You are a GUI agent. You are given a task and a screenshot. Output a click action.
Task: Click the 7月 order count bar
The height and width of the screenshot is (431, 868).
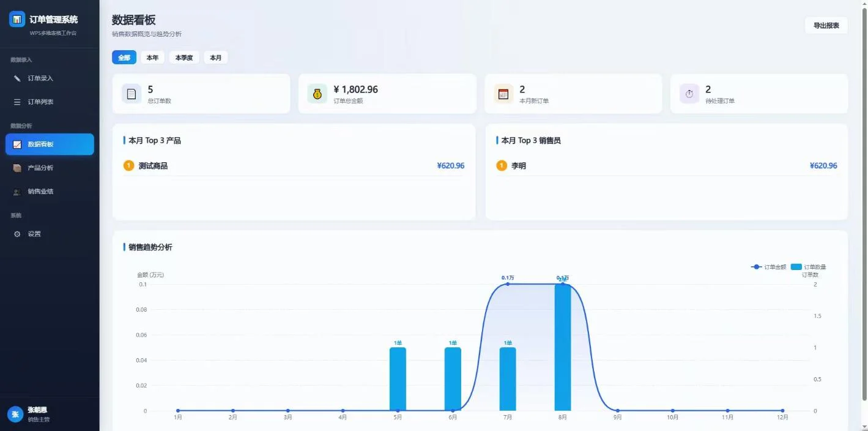pyautogui.click(x=508, y=379)
